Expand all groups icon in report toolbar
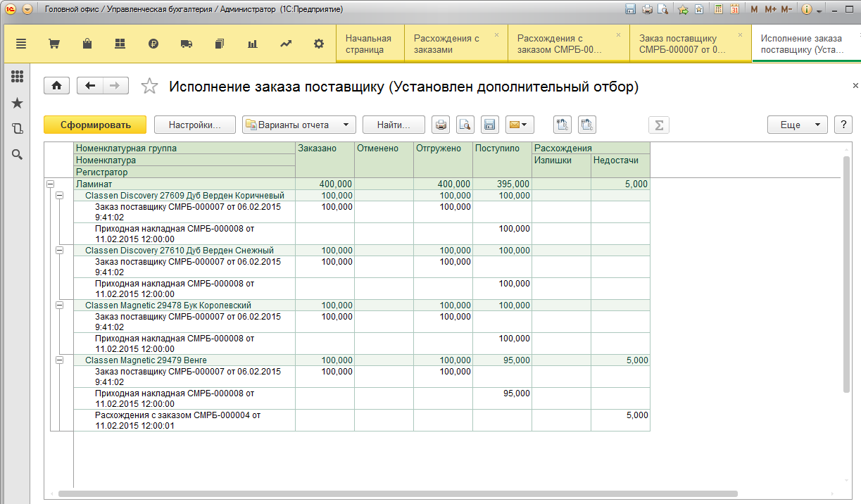861x504 pixels. pos(563,125)
